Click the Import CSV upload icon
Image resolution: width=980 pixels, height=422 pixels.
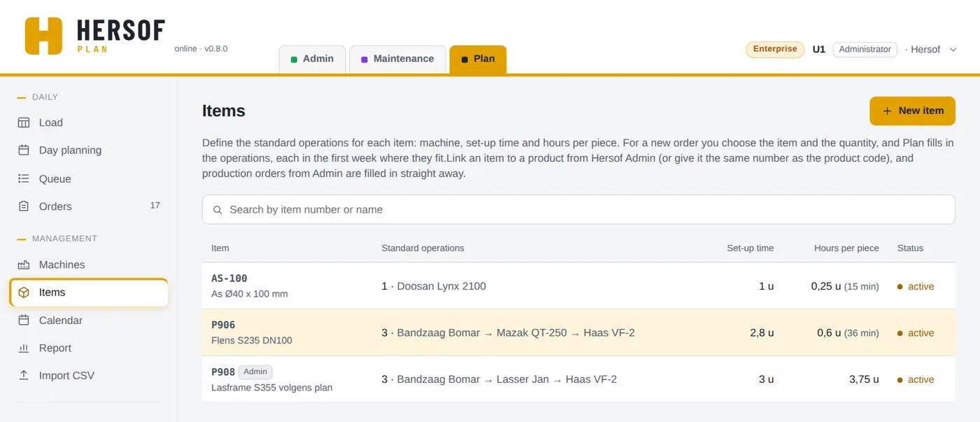point(24,376)
